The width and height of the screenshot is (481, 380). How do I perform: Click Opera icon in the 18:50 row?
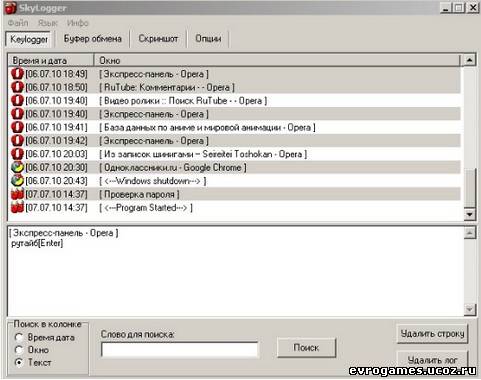(x=17, y=87)
